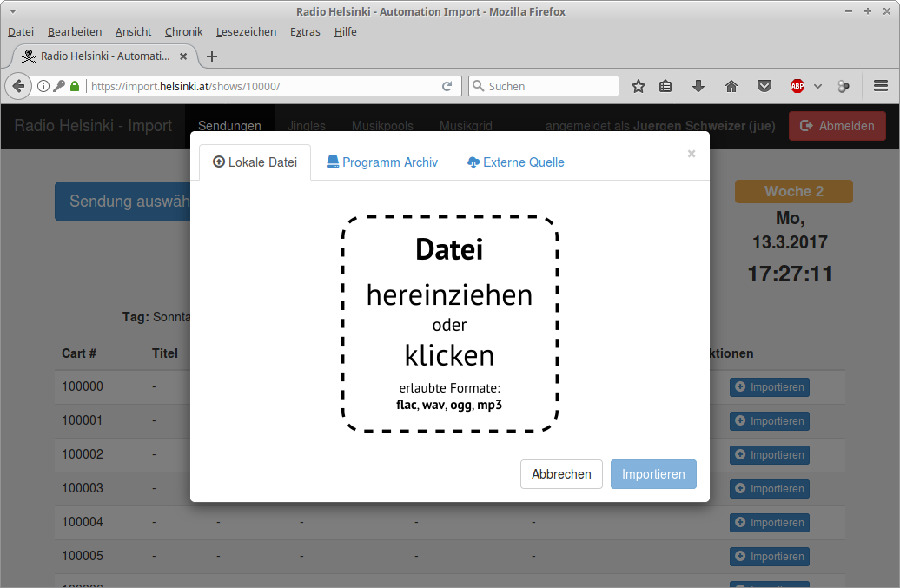Click the file drop zone to choose file
Screen dimensions: 900x588
tap(449, 324)
